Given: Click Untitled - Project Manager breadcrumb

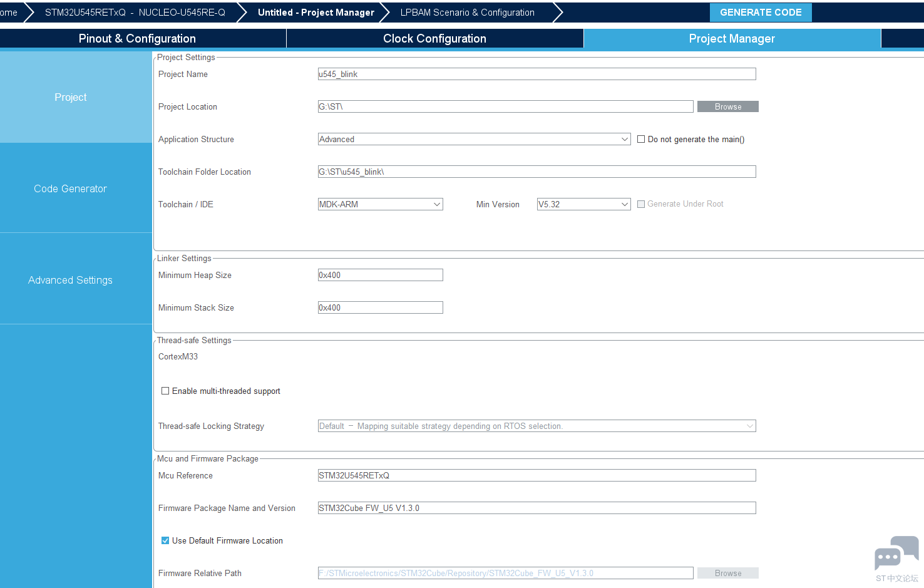Looking at the screenshot, I should 316,13.
